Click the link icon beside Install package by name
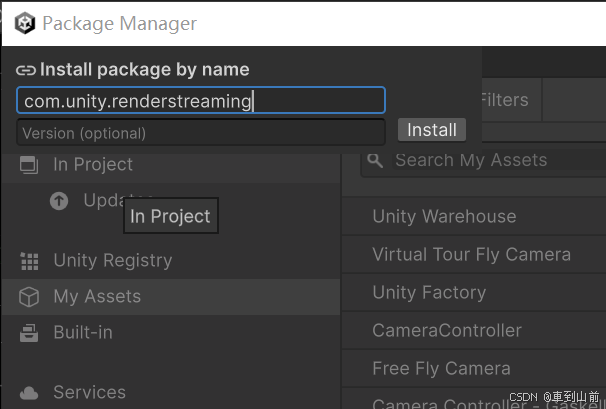The width and height of the screenshot is (606, 409). (x=26, y=70)
